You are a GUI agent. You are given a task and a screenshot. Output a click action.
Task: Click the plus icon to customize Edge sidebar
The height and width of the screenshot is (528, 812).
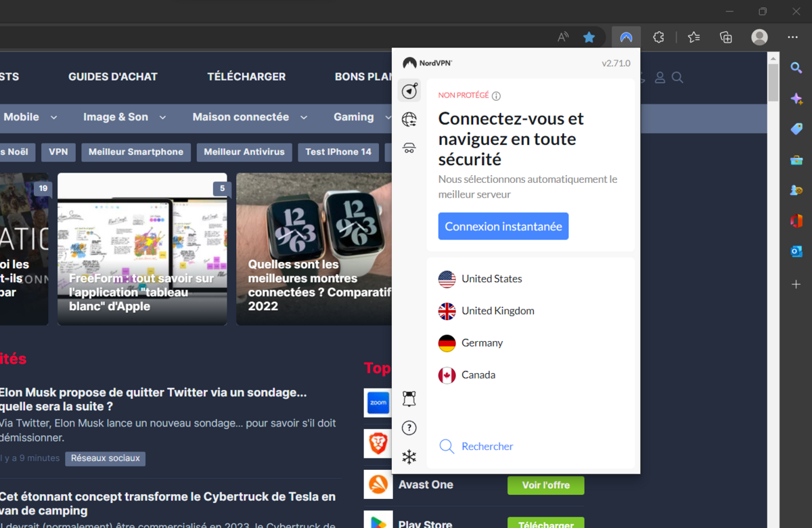pos(796,284)
